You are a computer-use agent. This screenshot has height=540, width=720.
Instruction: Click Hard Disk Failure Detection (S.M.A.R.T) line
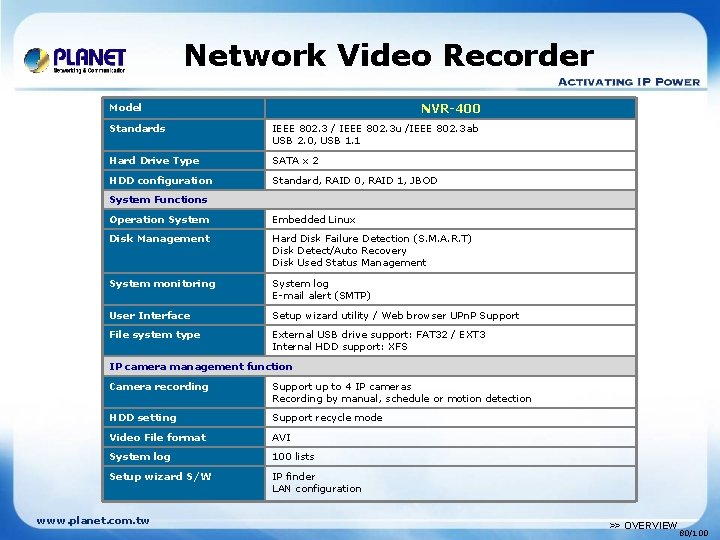(371, 238)
